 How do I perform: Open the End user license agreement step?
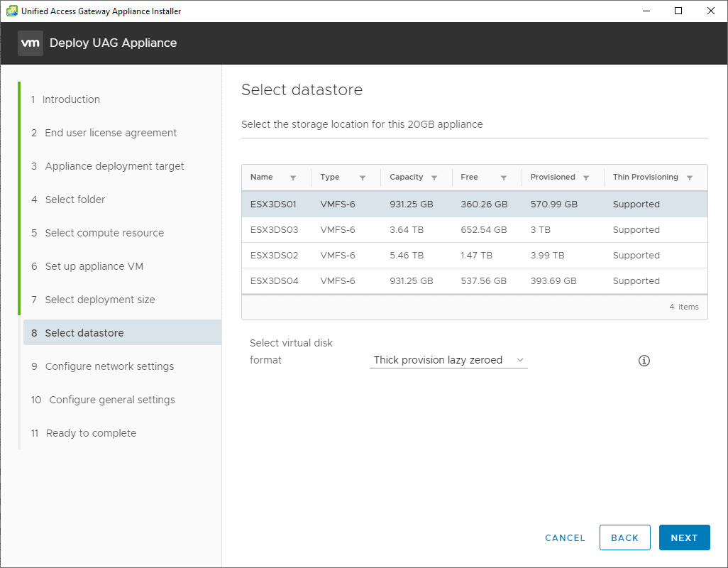111,133
